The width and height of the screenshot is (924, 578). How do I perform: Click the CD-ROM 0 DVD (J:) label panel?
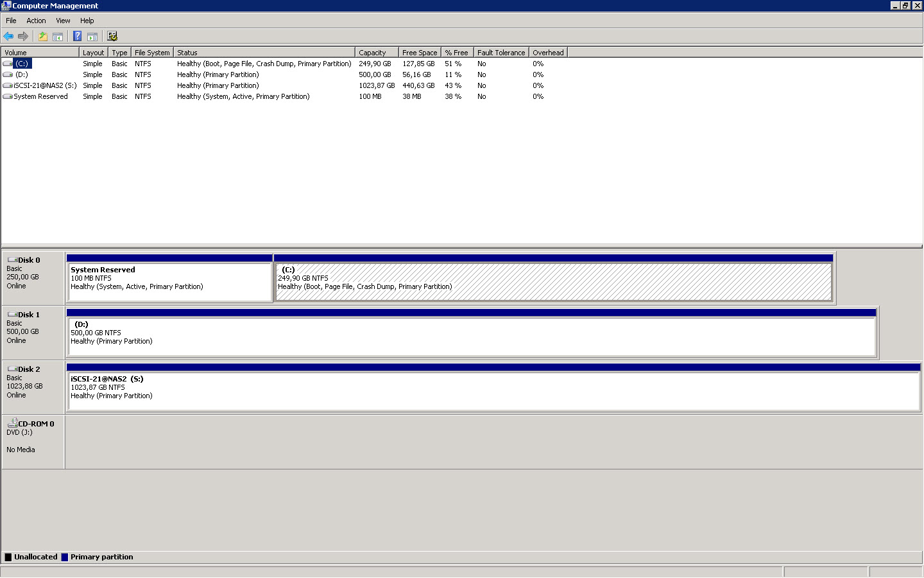33,441
